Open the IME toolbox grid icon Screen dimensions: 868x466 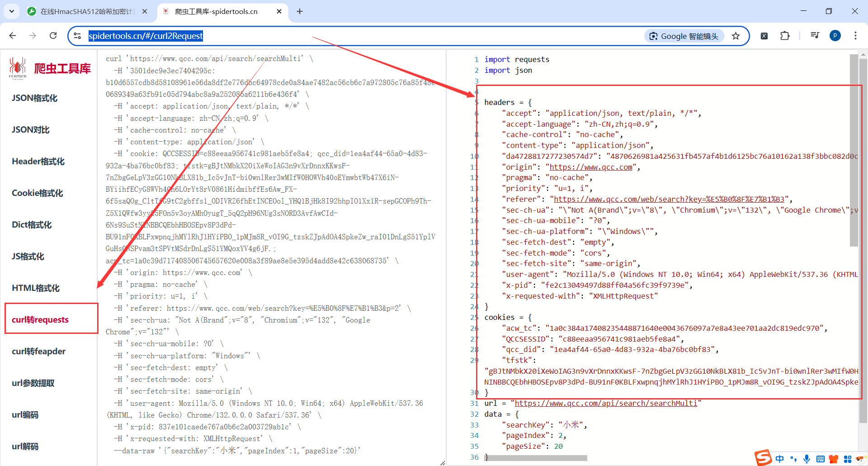pos(847,459)
